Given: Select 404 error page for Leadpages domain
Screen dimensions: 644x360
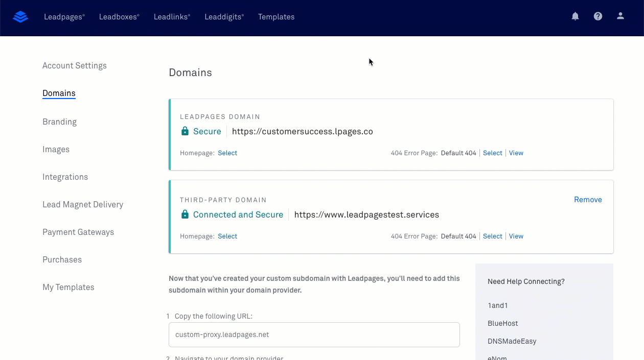Looking at the screenshot, I should (x=493, y=153).
